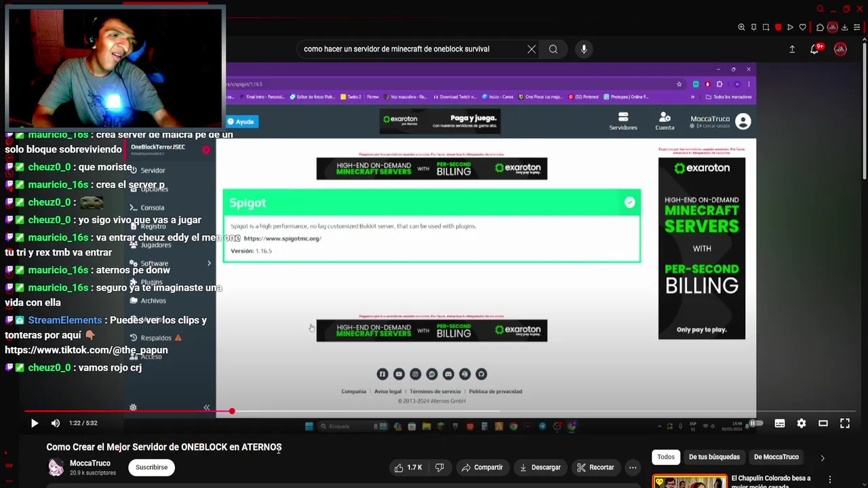Open Cuenta in Aternos header
The width and height of the screenshot is (868, 488).
pos(665,122)
